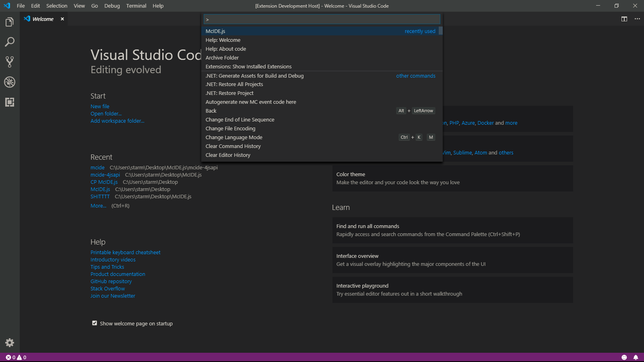Screen dimensions: 644x362
Task: Run Change Language Mode command
Action: [320, 137]
